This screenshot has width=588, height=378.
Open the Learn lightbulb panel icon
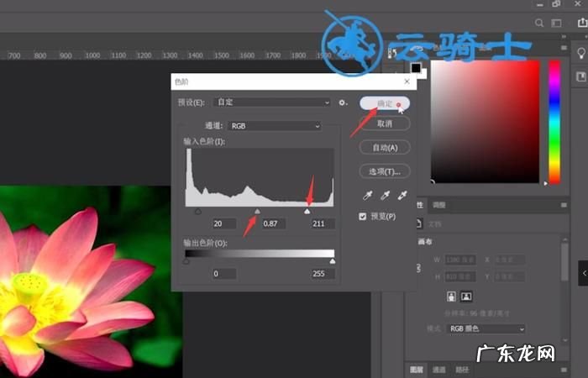(x=581, y=53)
